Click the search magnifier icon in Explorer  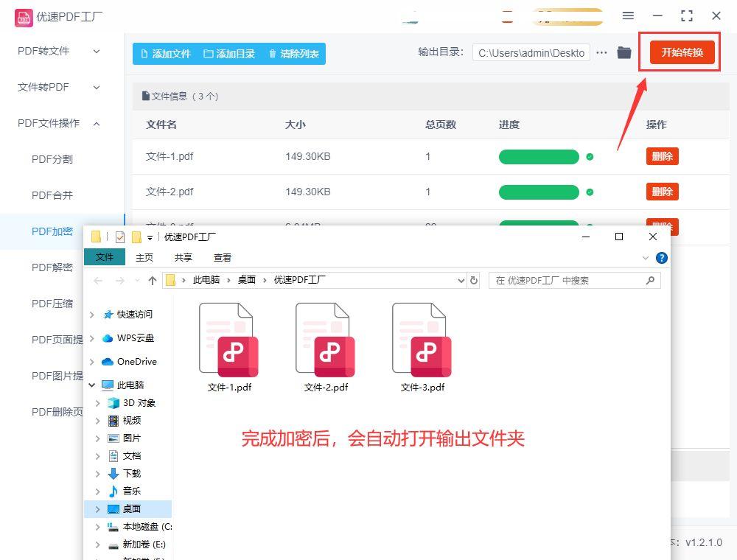click(651, 281)
